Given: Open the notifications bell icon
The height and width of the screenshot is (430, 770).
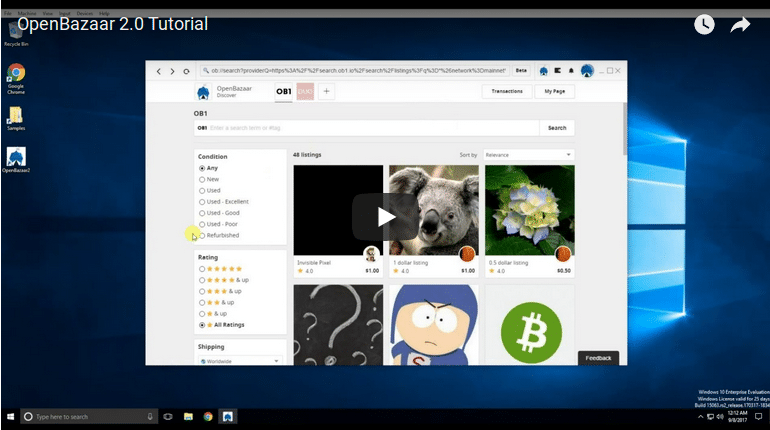Looking at the screenshot, I should click(571, 71).
